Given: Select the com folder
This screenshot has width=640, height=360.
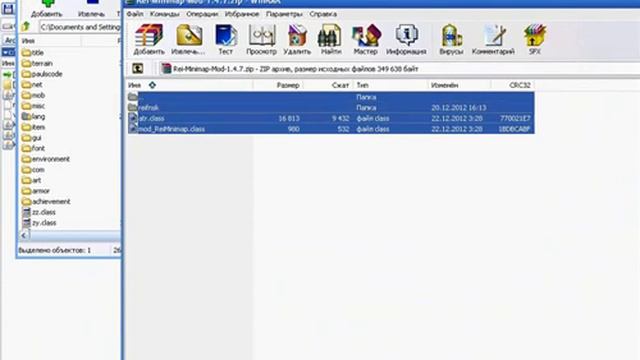Looking at the screenshot, I should (x=33, y=169).
